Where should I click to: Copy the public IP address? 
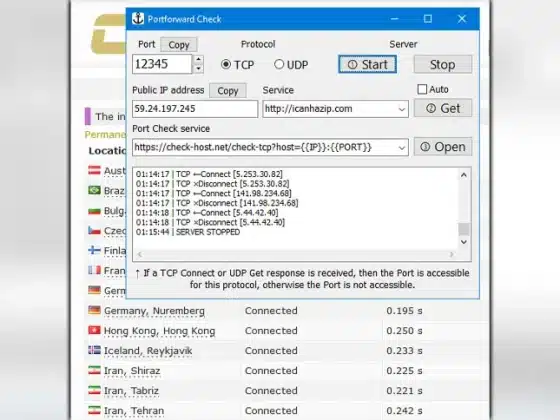[x=228, y=91]
